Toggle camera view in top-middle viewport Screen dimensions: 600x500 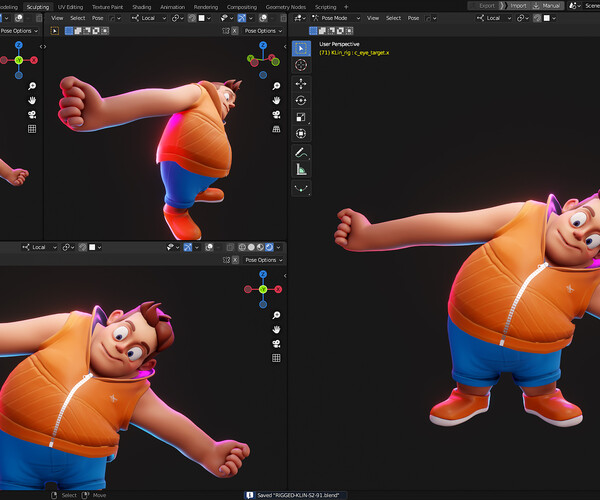[x=276, y=114]
